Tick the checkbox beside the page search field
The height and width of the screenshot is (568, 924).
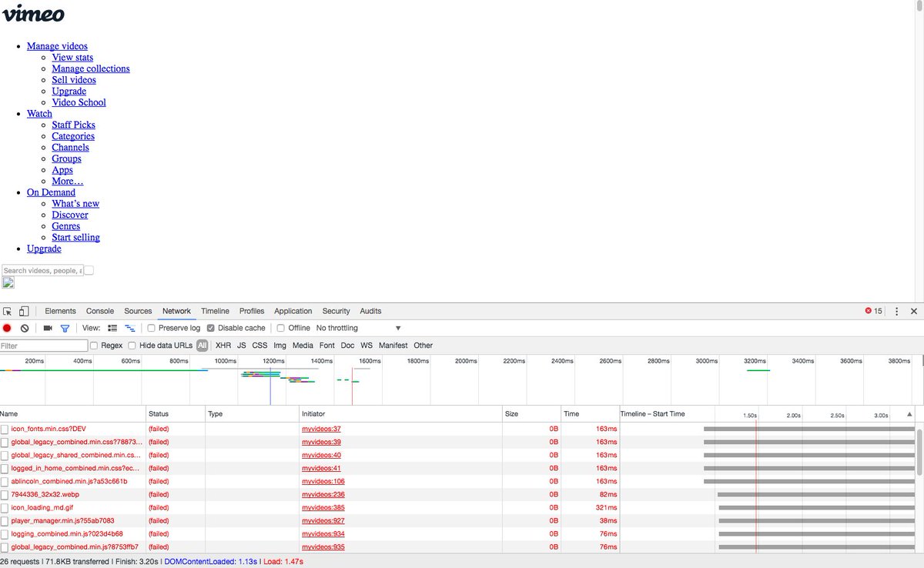tap(89, 270)
